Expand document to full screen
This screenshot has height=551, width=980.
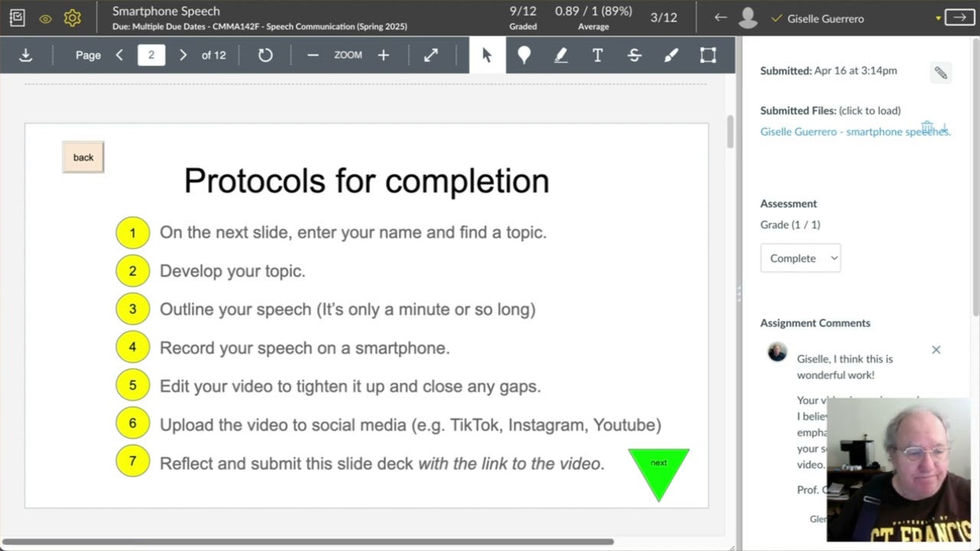click(x=431, y=55)
